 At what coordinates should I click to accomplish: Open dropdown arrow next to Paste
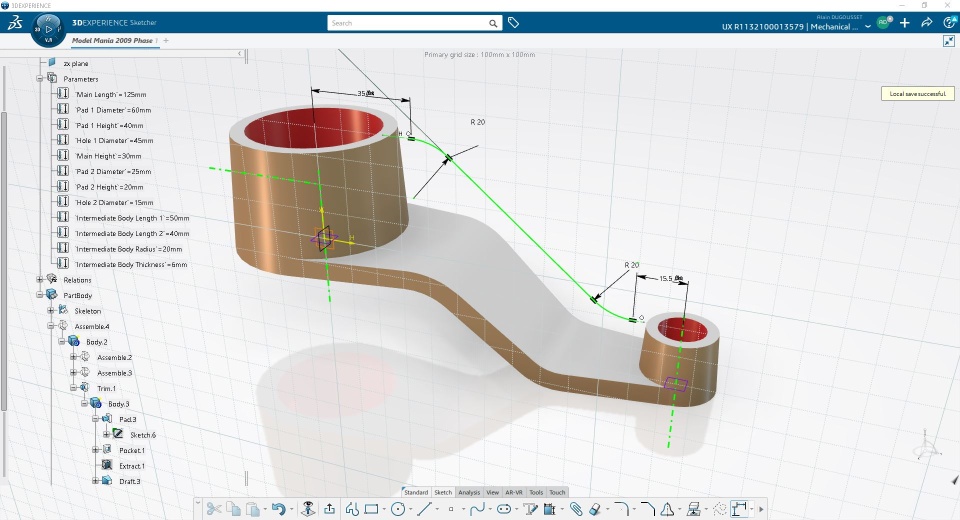coord(265,510)
